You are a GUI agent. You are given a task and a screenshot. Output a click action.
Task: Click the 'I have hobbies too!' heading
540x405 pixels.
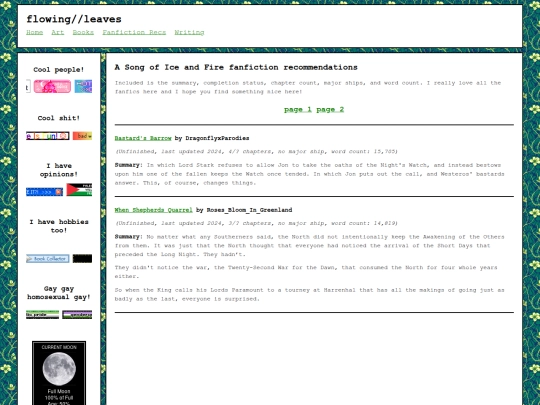click(59, 226)
